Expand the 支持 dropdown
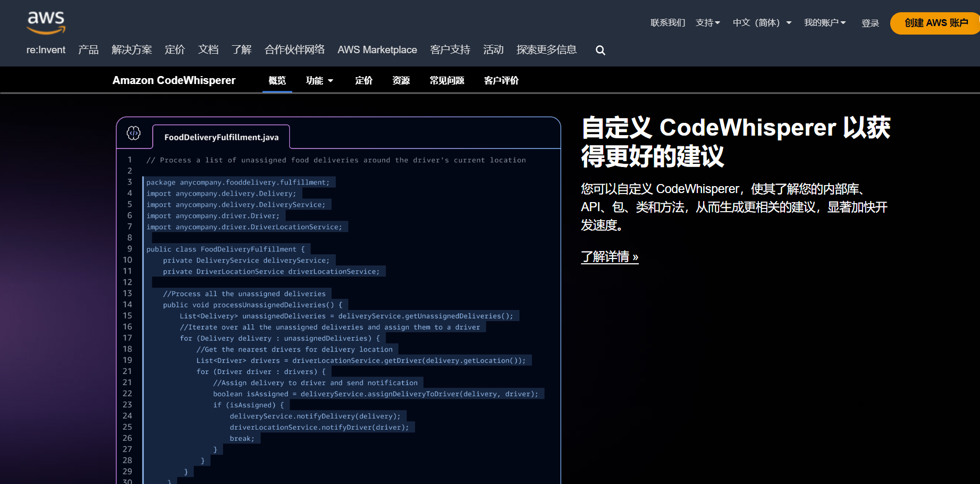Image resolution: width=980 pixels, height=484 pixels. click(x=707, y=23)
